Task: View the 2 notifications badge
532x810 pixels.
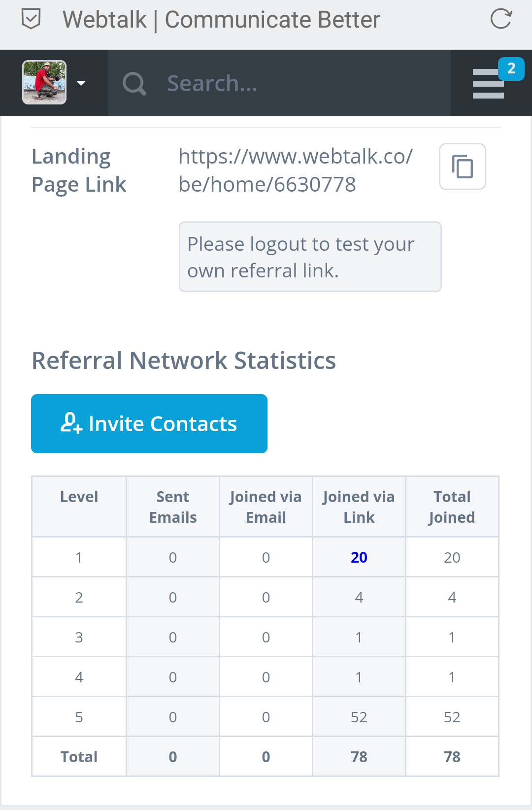Action: coord(511,68)
